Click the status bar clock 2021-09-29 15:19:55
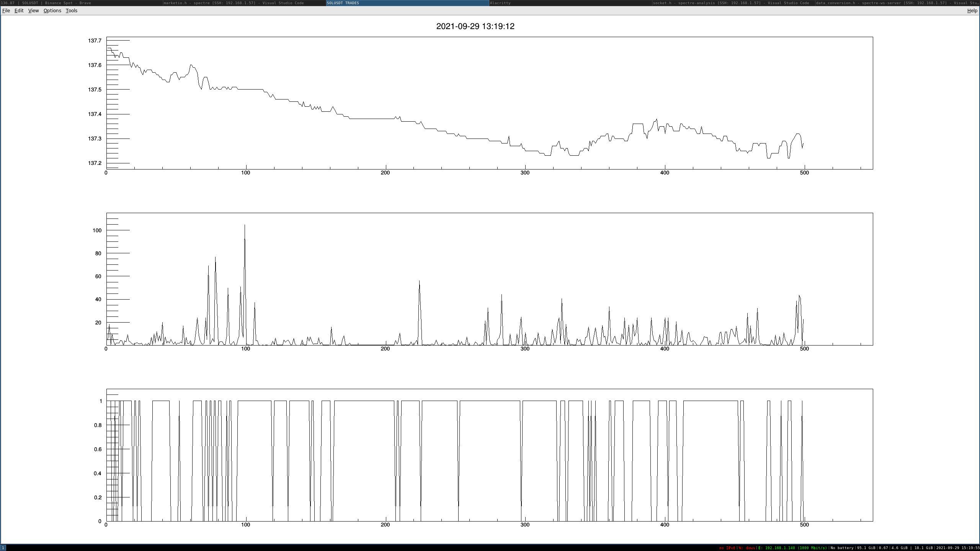This screenshot has height=551, width=980. point(958,548)
